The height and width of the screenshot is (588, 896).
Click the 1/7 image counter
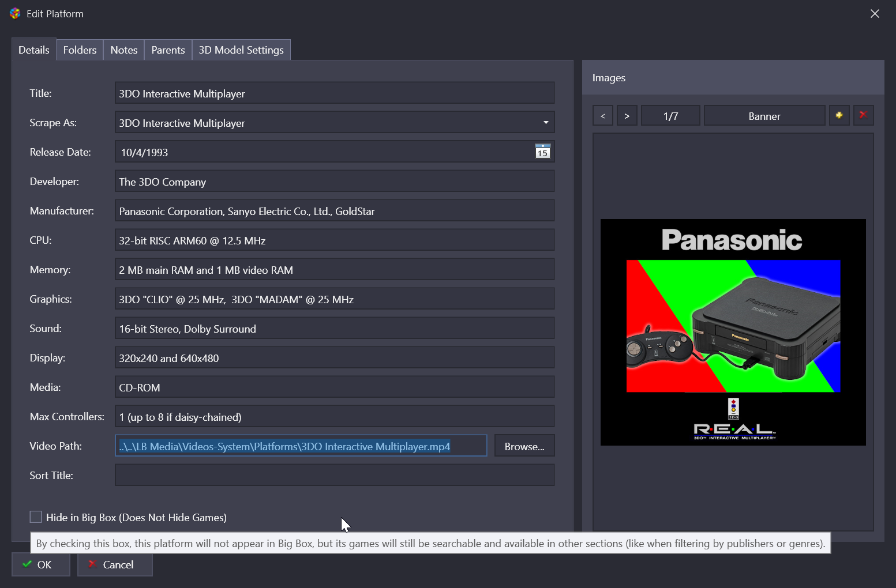pos(670,116)
